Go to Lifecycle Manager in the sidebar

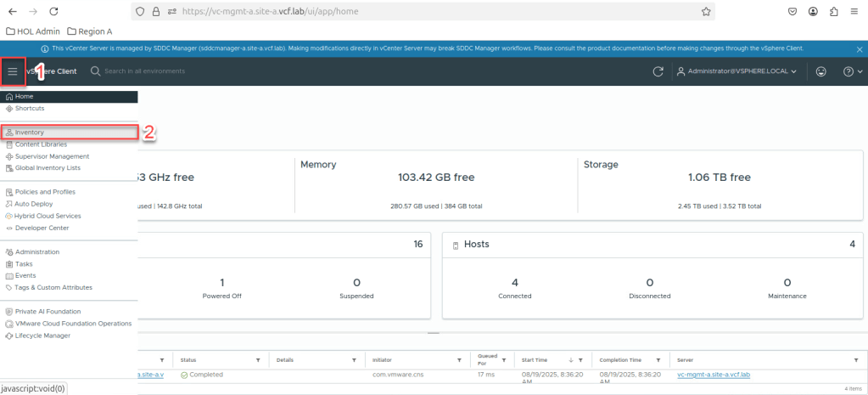tap(42, 336)
